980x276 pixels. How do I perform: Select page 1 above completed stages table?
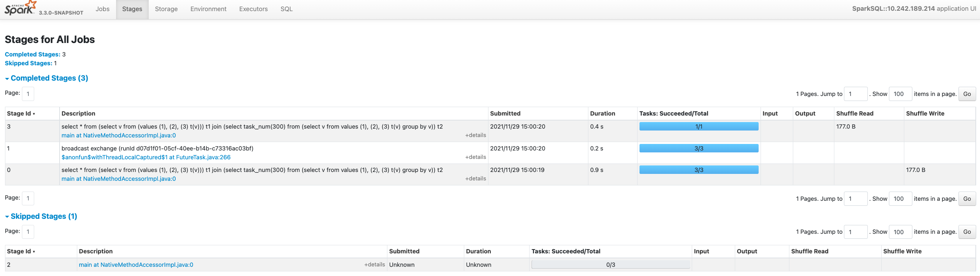tap(28, 94)
